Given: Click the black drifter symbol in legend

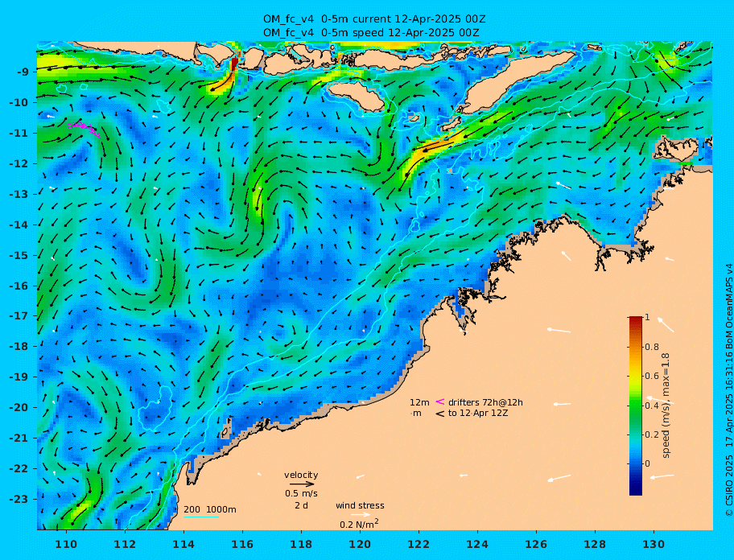Looking at the screenshot, I should coord(440,414).
